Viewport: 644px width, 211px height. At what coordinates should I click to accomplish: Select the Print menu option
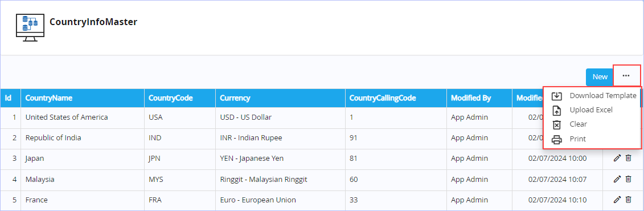577,139
